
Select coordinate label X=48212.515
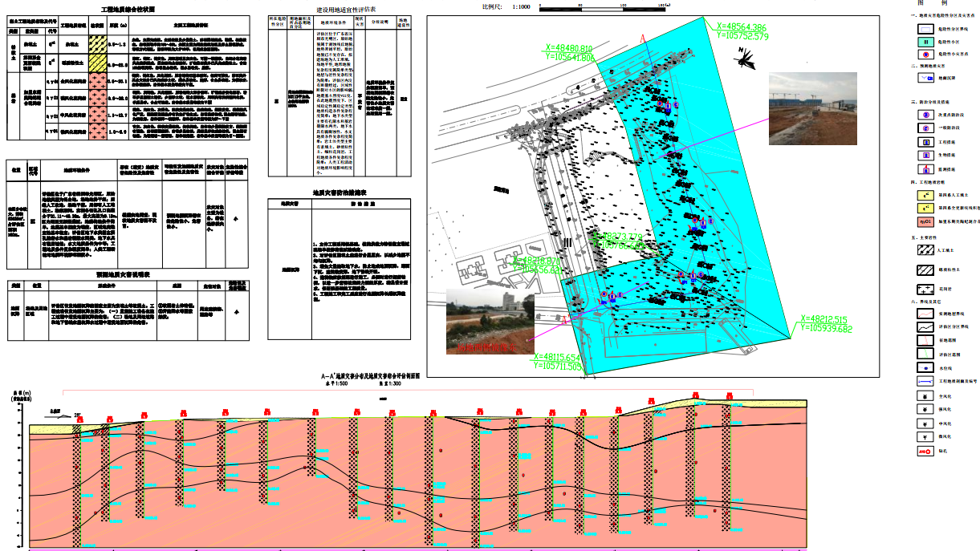(826, 323)
